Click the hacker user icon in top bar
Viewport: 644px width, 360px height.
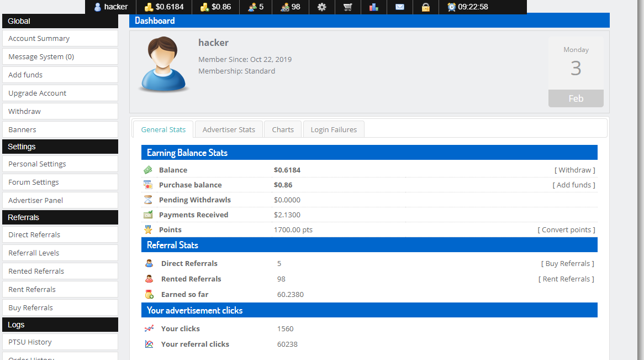pyautogui.click(x=98, y=7)
